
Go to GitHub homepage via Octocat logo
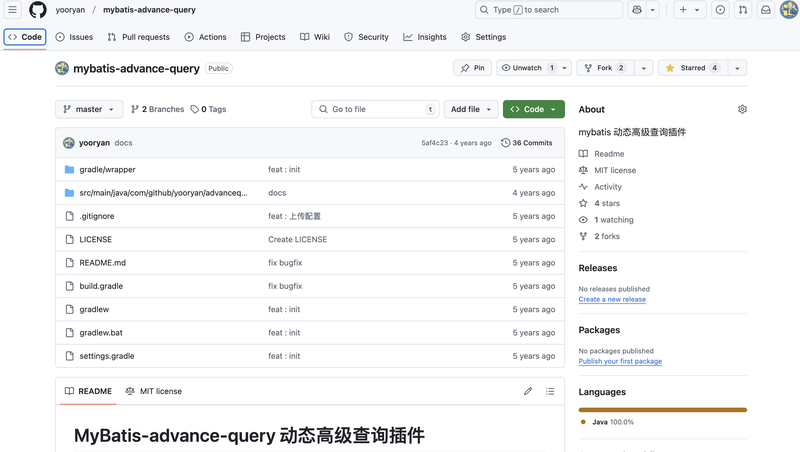[x=38, y=10]
